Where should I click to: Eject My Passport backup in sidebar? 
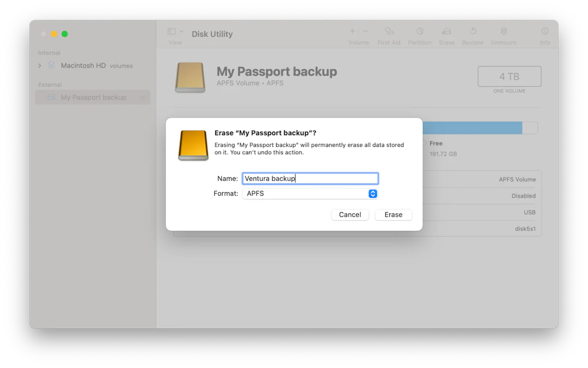[143, 98]
